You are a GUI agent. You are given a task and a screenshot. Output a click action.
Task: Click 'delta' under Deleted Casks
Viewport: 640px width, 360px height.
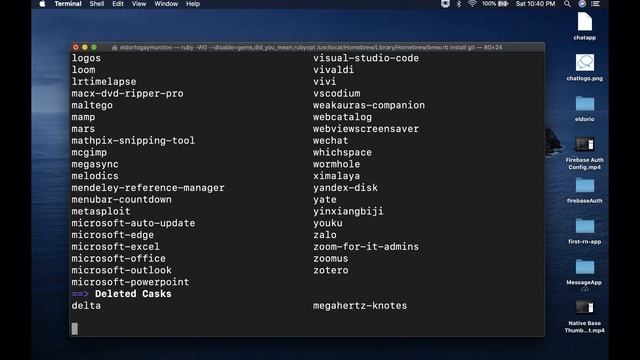tap(86, 306)
